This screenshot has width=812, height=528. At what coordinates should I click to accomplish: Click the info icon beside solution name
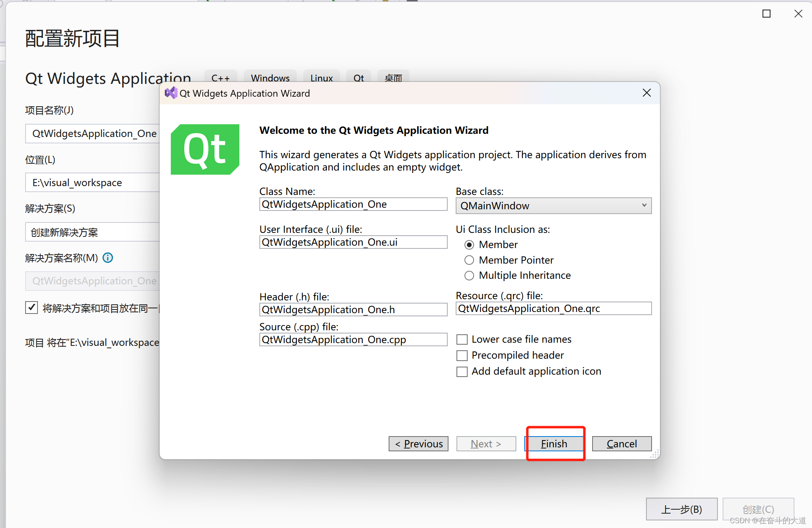pyautogui.click(x=108, y=258)
